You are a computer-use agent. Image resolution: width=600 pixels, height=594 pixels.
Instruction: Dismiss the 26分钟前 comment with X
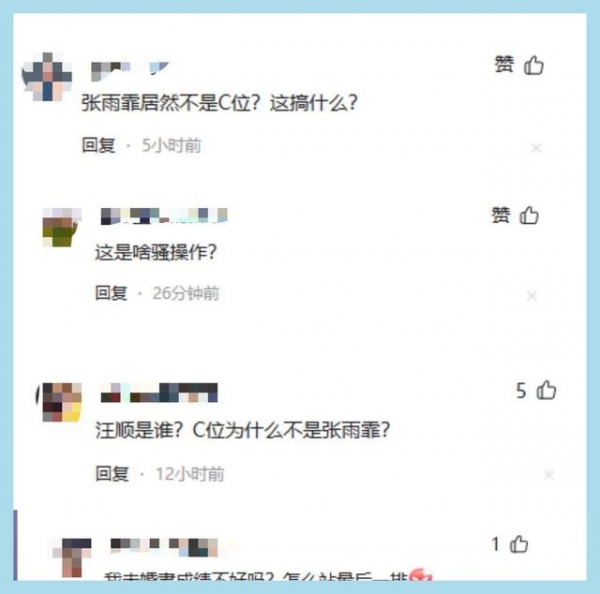coord(531,295)
